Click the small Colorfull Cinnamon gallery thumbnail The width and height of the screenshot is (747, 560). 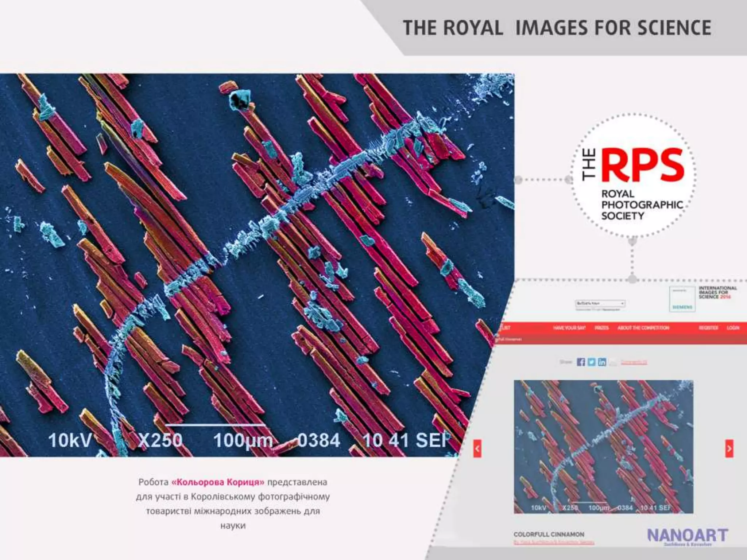[x=603, y=447]
